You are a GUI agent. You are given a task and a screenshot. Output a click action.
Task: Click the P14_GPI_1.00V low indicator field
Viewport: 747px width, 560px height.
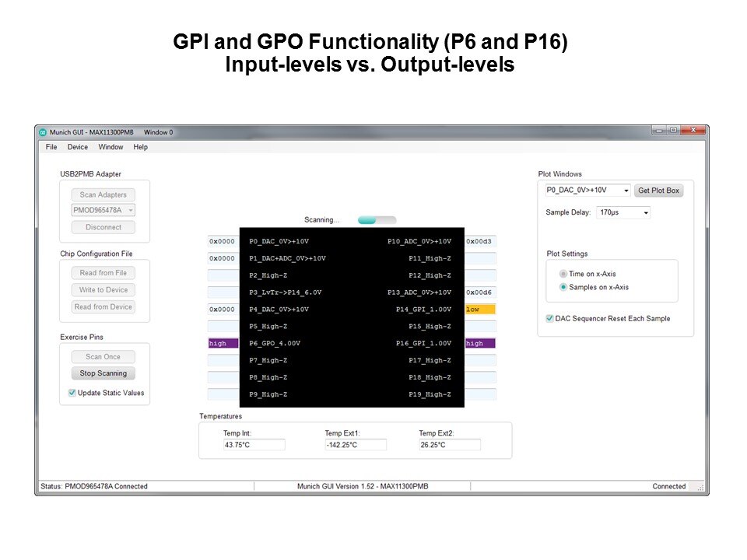pos(480,310)
